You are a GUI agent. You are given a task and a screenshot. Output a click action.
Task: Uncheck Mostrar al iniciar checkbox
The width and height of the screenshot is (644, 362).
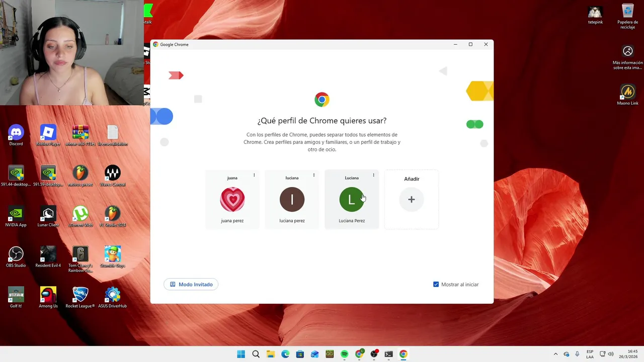point(436,285)
